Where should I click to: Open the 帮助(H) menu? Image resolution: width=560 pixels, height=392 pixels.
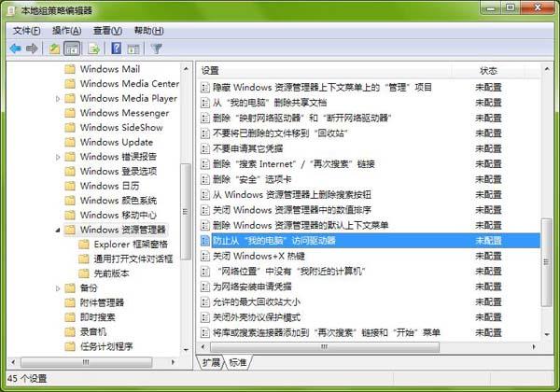tap(148, 31)
